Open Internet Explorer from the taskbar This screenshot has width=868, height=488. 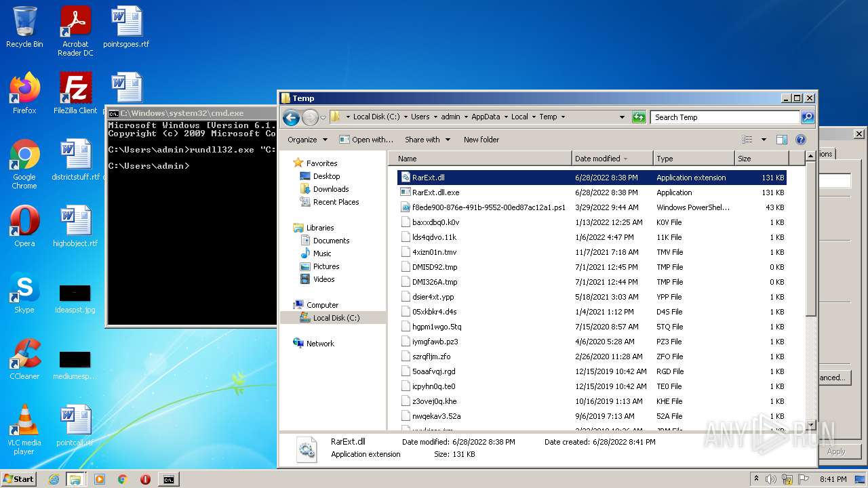click(54, 479)
